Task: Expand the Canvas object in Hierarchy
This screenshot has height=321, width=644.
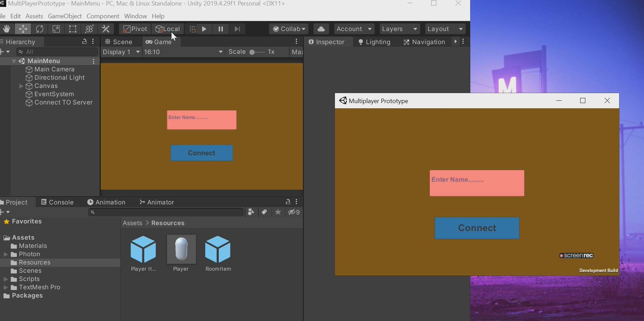Action: 21,86
